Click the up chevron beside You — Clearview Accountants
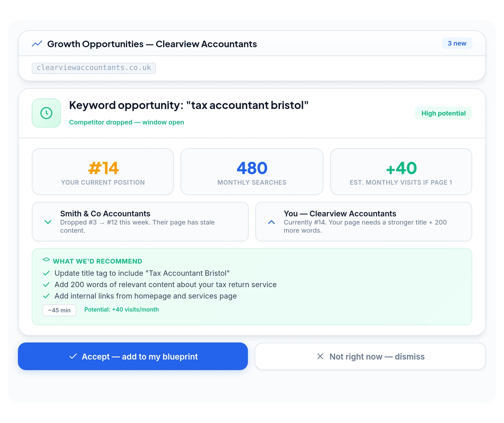The height and width of the screenshot is (423, 504). (x=272, y=222)
